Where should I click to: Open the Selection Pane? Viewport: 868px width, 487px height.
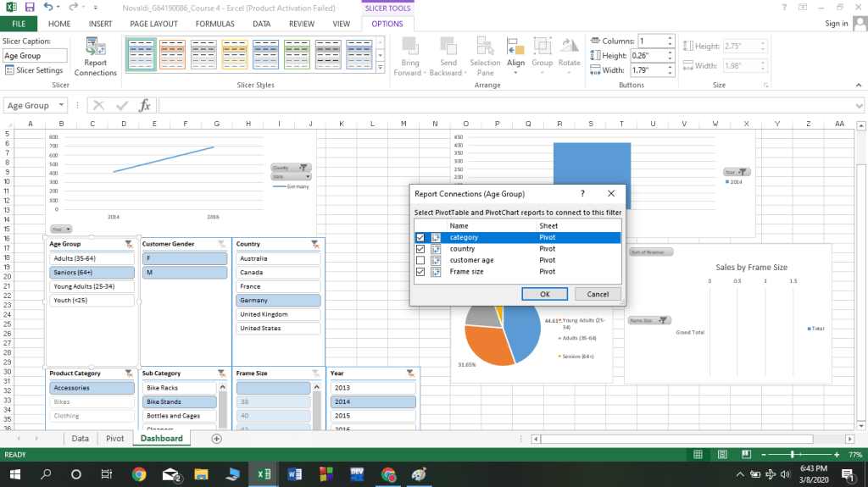coord(485,56)
